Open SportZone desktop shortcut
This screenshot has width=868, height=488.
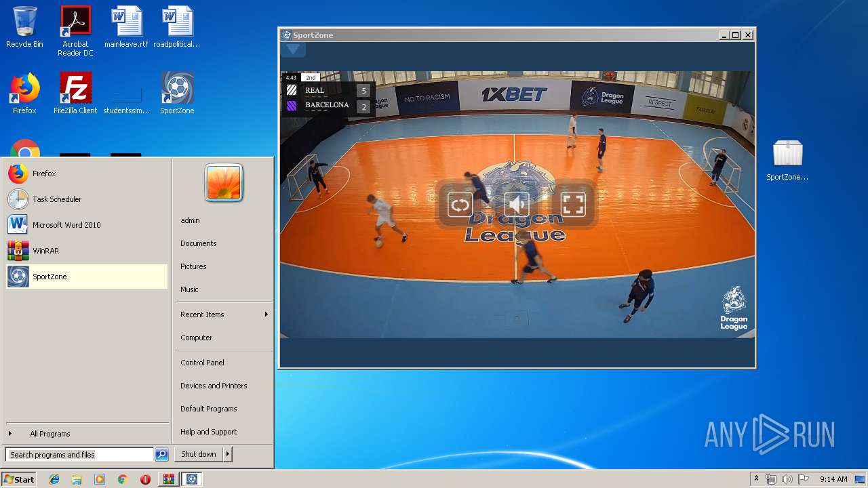(177, 94)
